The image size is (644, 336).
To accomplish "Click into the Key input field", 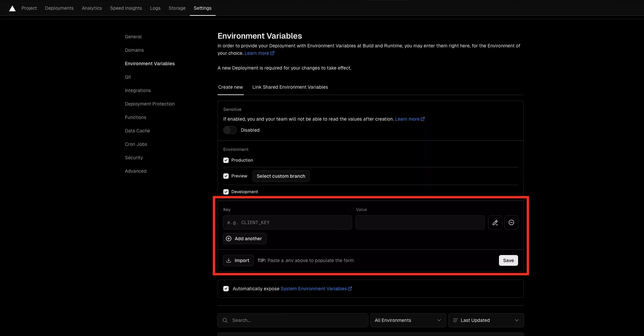I will [x=287, y=222].
